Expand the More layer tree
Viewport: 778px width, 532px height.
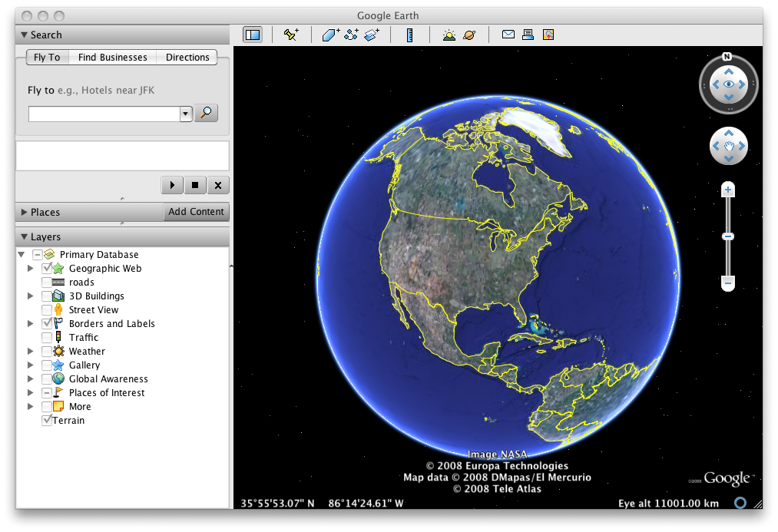[x=30, y=407]
